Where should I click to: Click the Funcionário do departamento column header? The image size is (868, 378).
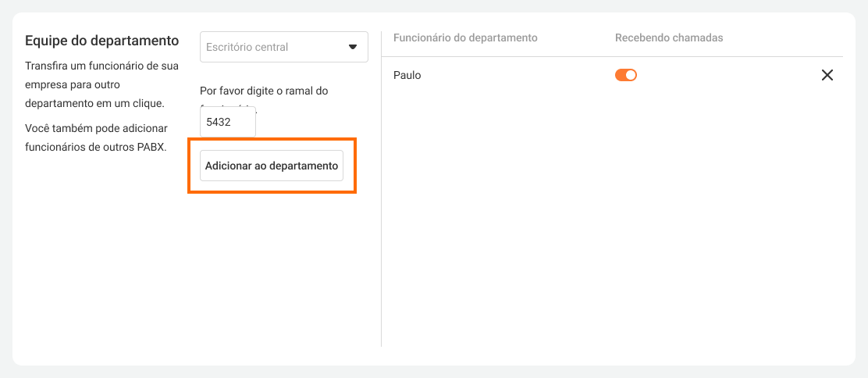click(x=465, y=37)
